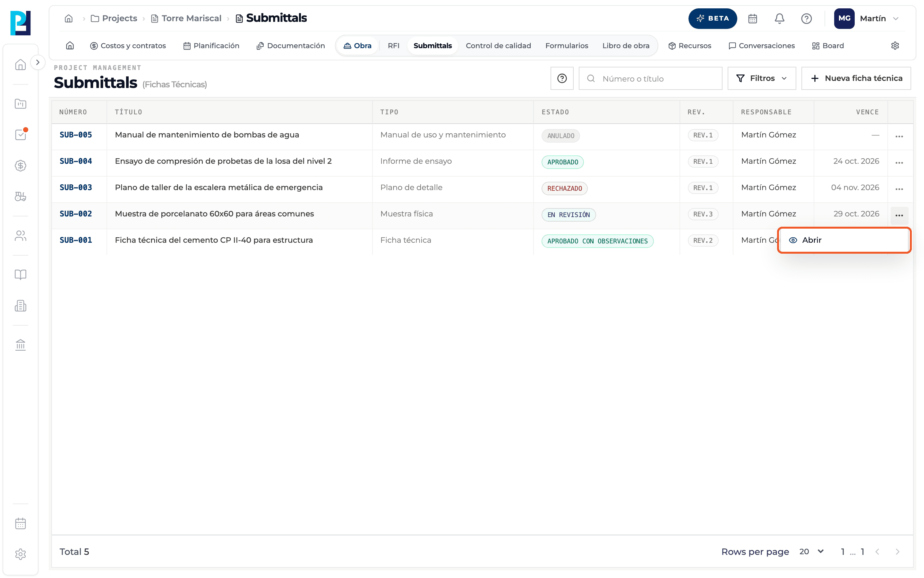Choose Abrir in the context menu
Image resolution: width=924 pixels, height=578 pixels.
tap(844, 240)
